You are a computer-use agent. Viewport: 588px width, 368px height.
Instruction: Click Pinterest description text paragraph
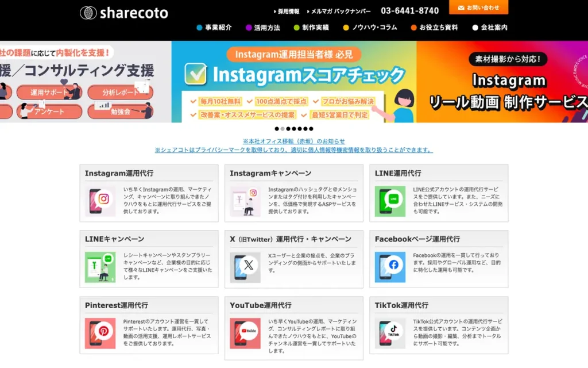(167, 332)
